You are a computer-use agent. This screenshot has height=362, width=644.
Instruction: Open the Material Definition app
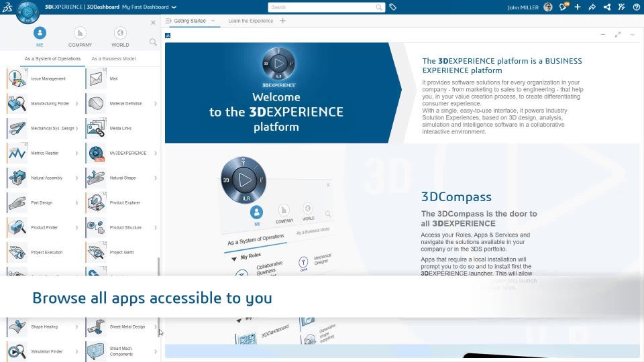pyautogui.click(x=121, y=103)
